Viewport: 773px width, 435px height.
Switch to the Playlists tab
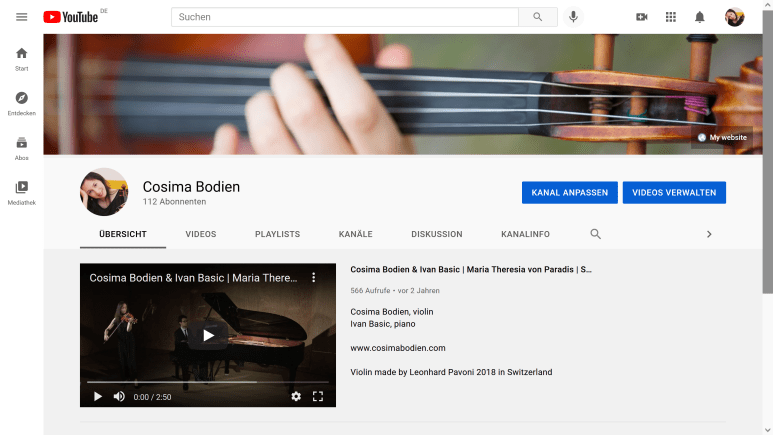[277, 234]
